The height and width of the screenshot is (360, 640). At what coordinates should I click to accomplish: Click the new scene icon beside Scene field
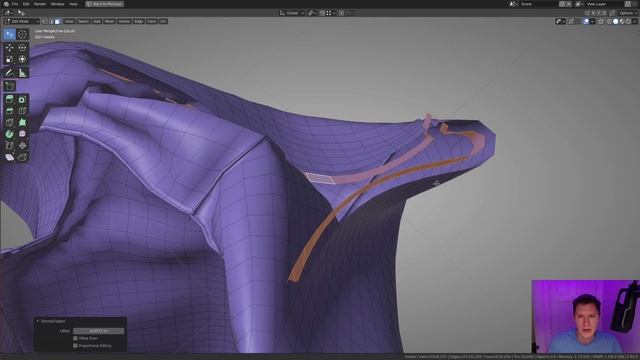pyautogui.click(x=562, y=4)
